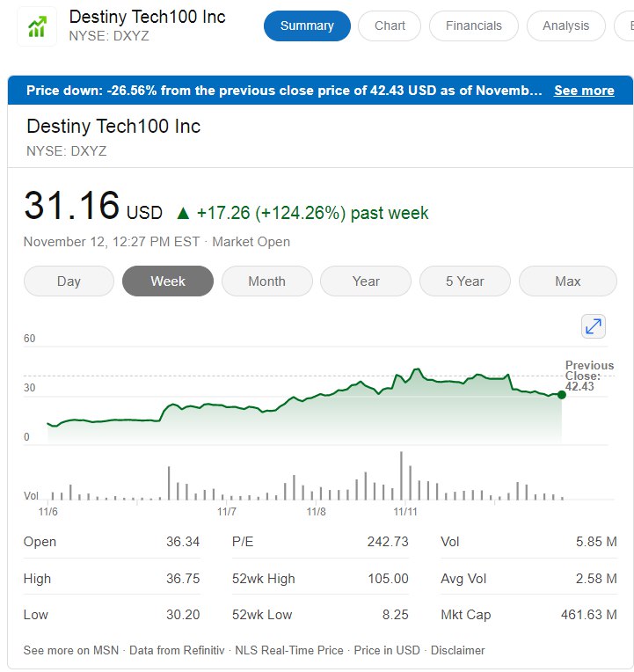Screen dimensions: 634x672
Task: Click the 52wk High value 105.00
Action: [x=388, y=579]
